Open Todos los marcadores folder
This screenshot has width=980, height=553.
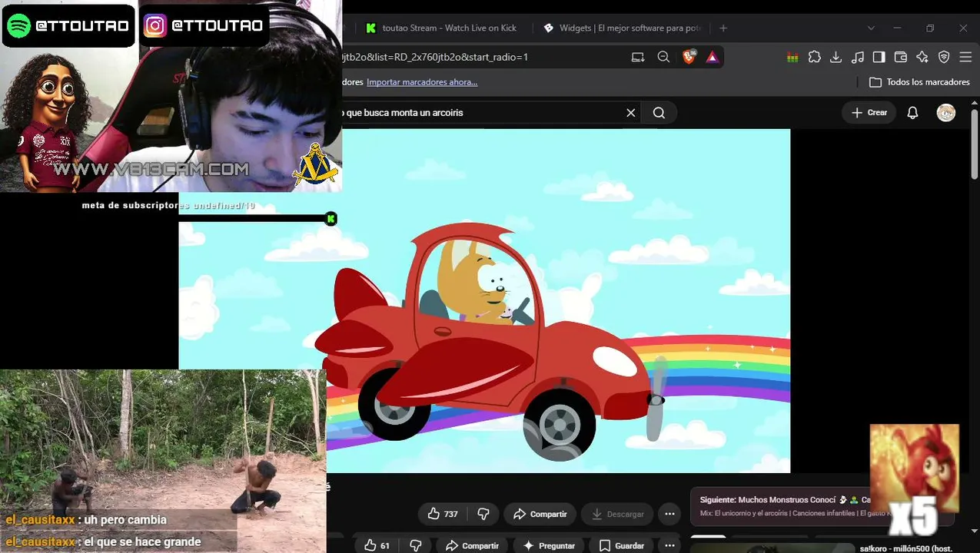click(x=919, y=82)
